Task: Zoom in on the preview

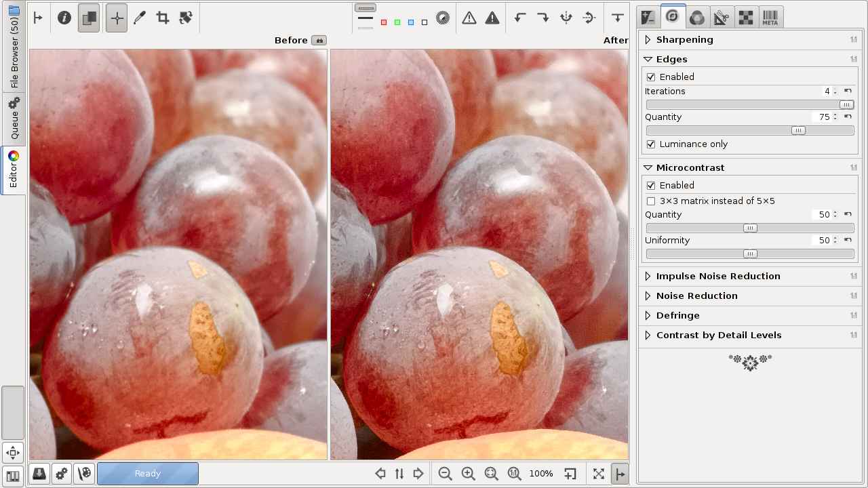Action: (468, 474)
